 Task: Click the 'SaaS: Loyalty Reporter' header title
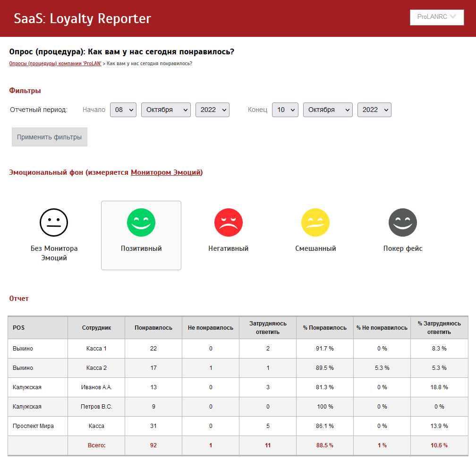coord(83,18)
